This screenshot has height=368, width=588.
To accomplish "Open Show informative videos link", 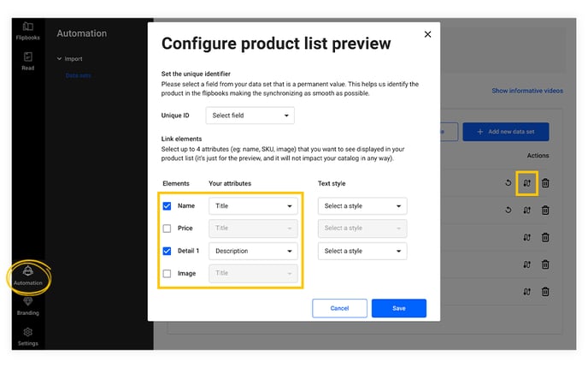I will (527, 91).
